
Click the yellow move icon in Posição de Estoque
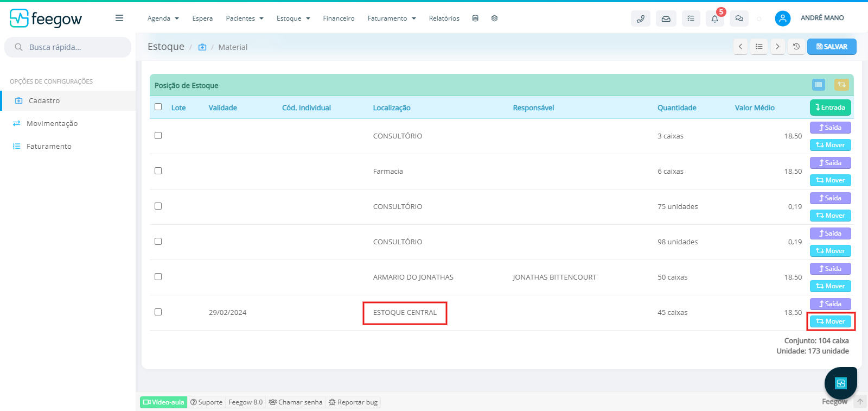coord(841,85)
